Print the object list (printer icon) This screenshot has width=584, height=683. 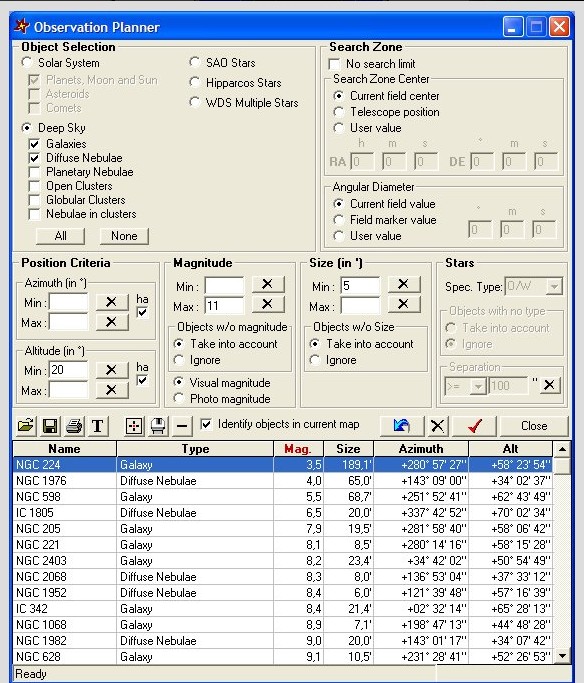coord(74,426)
